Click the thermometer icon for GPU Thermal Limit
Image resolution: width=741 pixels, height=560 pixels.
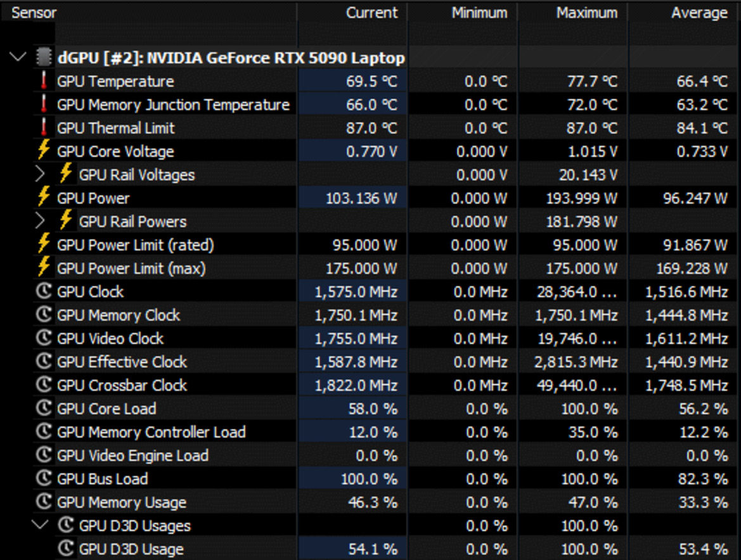coord(44,127)
